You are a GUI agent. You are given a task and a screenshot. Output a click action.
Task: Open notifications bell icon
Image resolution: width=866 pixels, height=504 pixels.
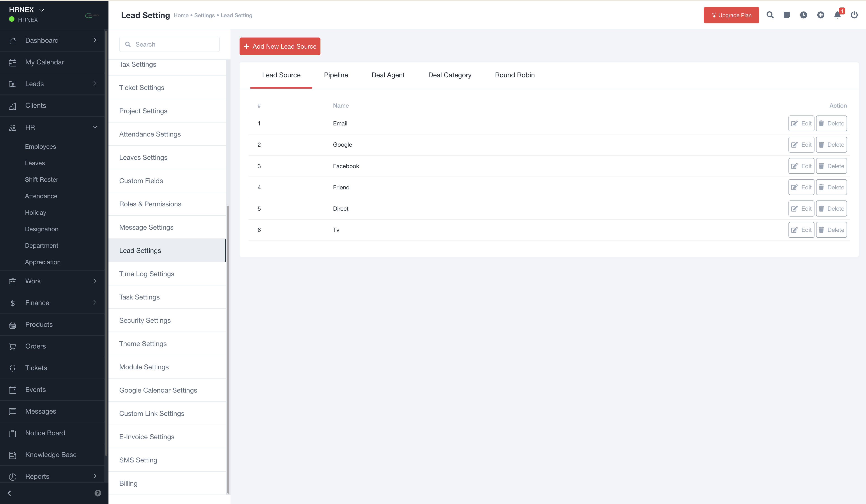838,15
